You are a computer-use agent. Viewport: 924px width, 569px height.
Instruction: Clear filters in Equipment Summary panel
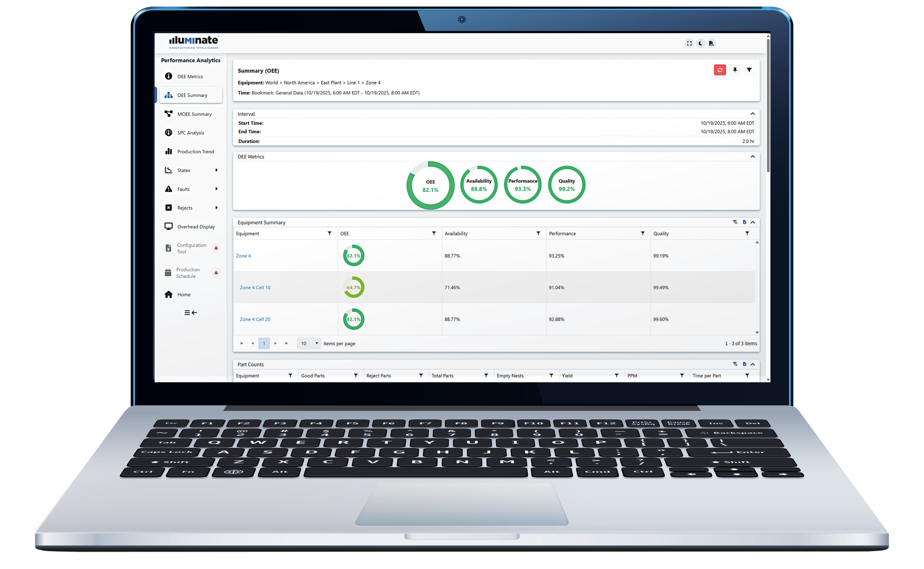click(x=735, y=222)
